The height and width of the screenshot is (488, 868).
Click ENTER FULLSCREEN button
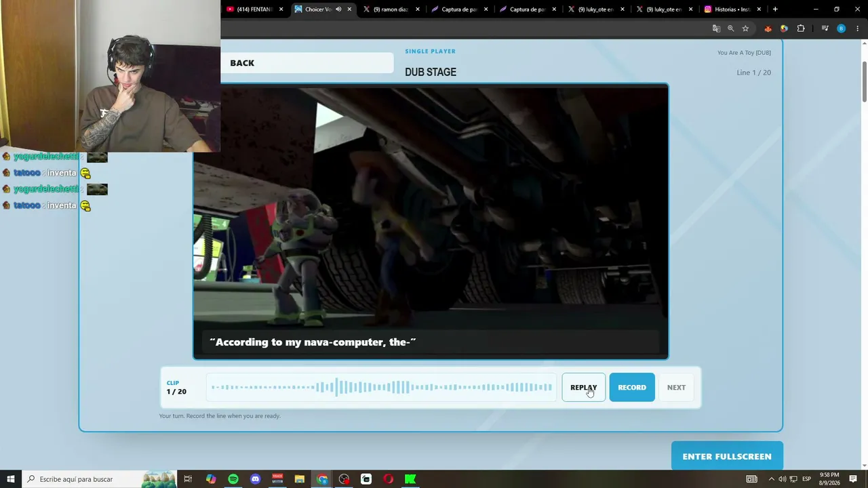coord(727,456)
